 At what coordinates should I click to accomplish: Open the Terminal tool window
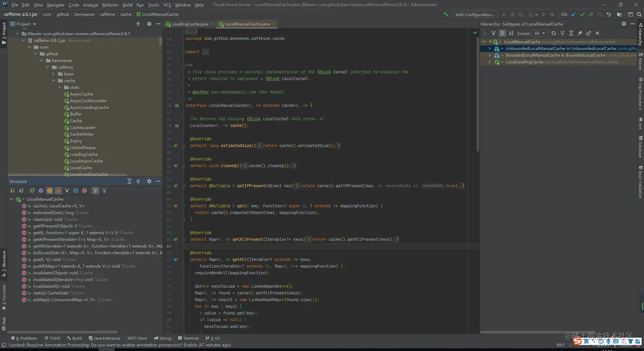[x=188, y=338]
